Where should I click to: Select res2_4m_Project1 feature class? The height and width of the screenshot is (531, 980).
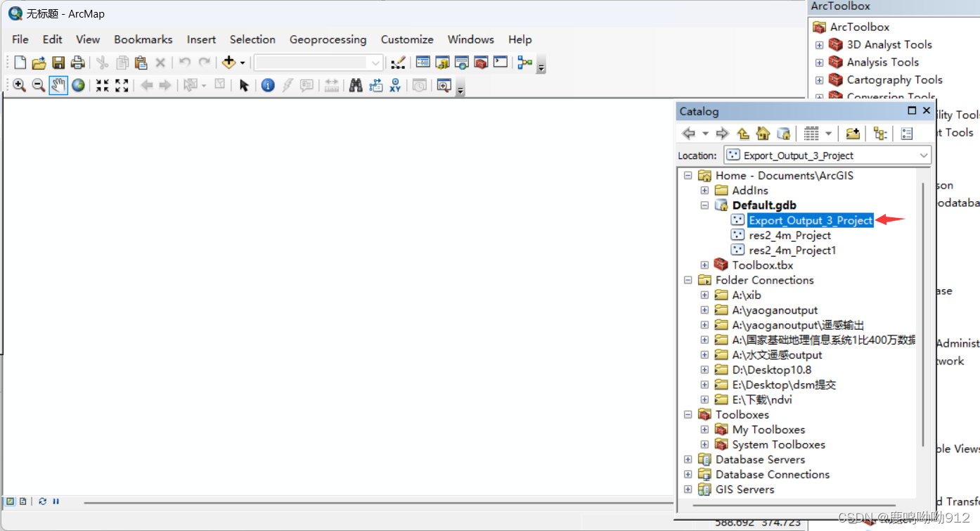coord(792,250)
